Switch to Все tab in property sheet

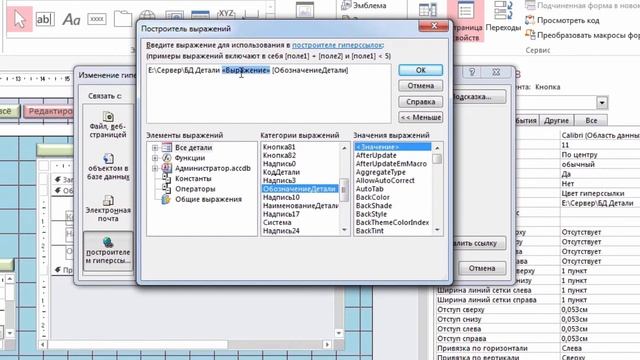pyautogui.click(x=591, y=120)
